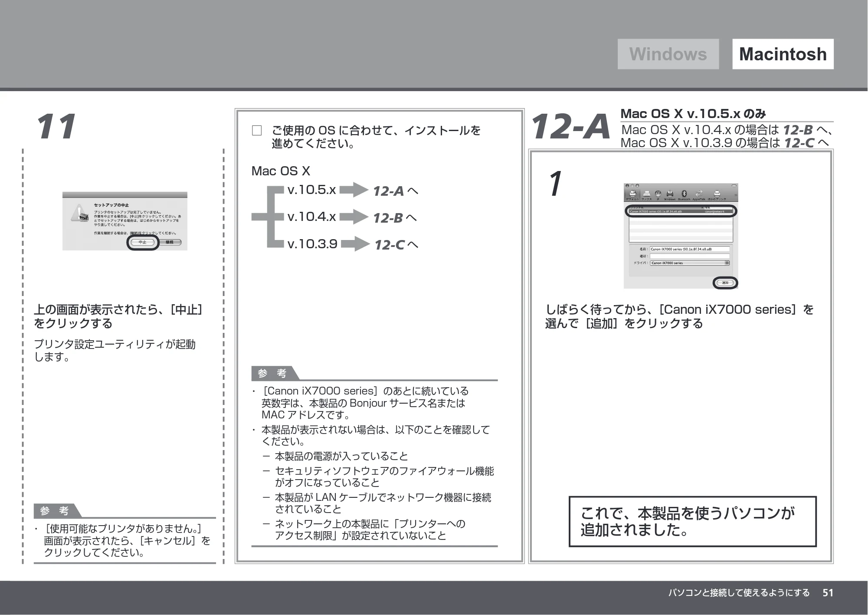Switch to the Macintosh tab
Image resolution: width=868 pixels, height=615 pixels.
click(783, 54)
